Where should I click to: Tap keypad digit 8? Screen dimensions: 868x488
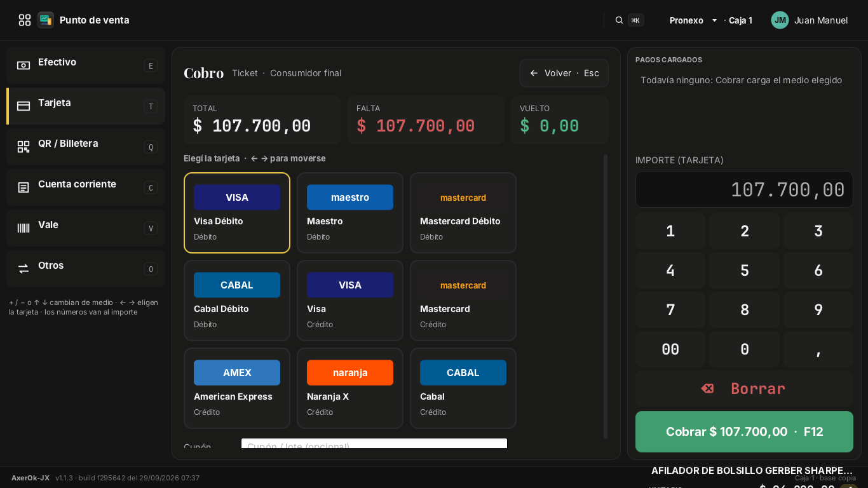click(744, 310)
